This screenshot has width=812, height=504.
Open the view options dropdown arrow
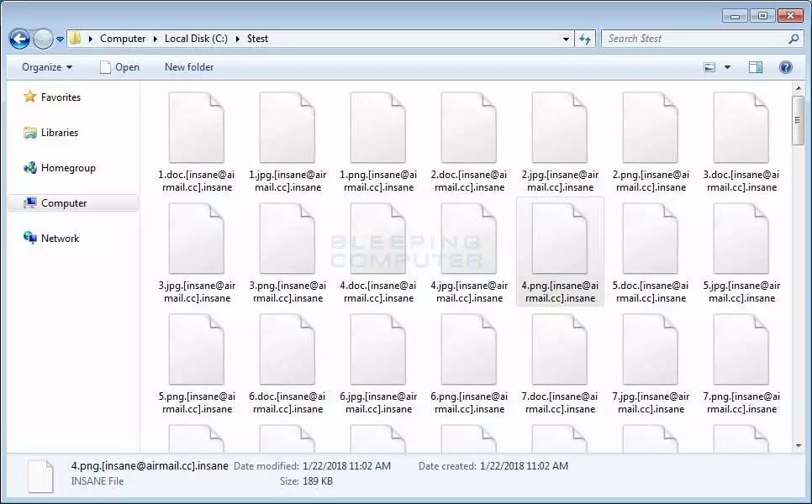(x=727, y=67)
